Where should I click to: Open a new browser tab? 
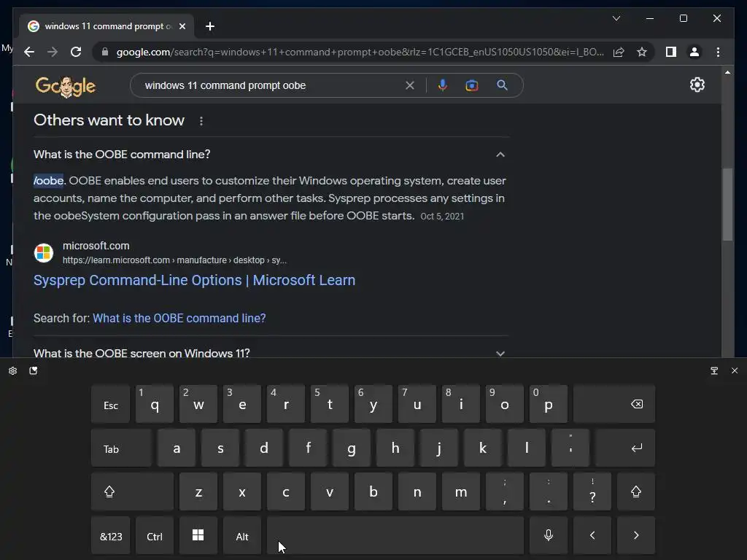tap(210, 26)
